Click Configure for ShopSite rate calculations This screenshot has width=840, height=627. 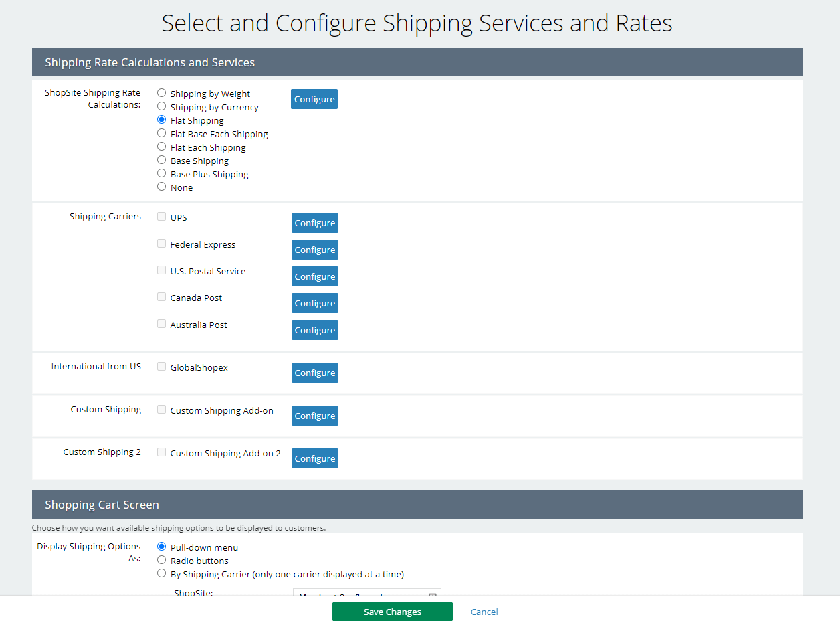coord(314,99)
